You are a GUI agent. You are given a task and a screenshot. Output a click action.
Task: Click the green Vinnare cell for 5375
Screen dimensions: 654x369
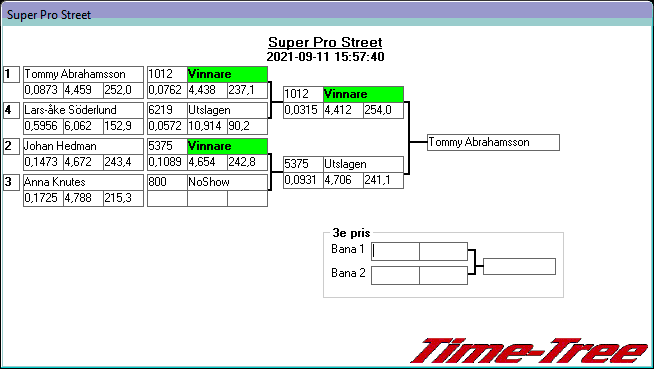pyautogui.click(x=227, y=146)
